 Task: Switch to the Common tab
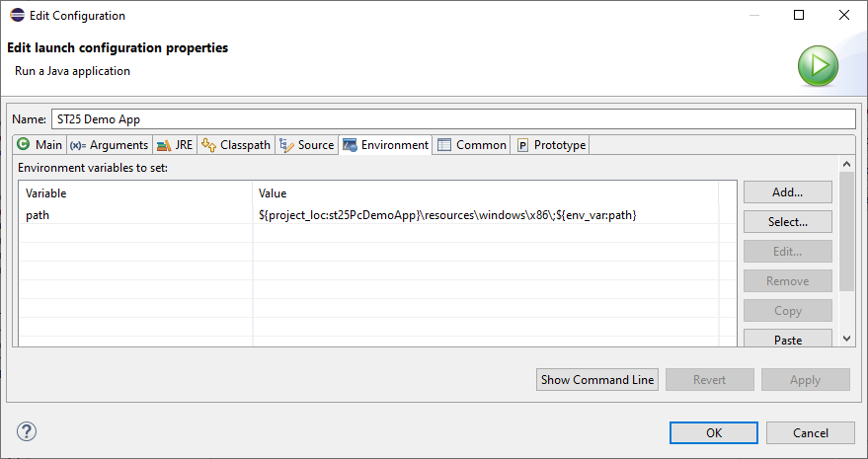472,145
